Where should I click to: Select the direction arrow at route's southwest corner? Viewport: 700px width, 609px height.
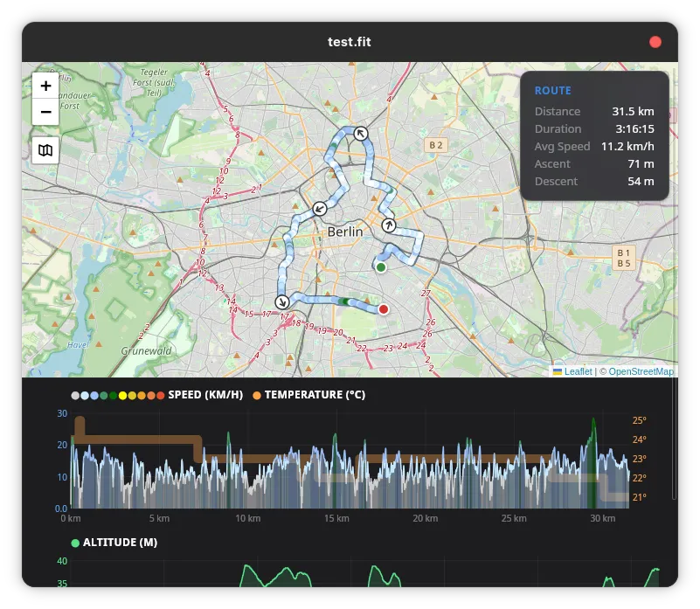[281, 302]
